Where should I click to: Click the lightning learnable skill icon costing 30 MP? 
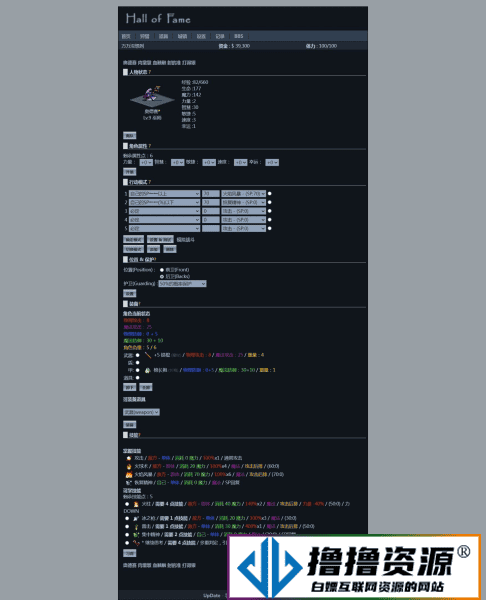pos(136,527)
